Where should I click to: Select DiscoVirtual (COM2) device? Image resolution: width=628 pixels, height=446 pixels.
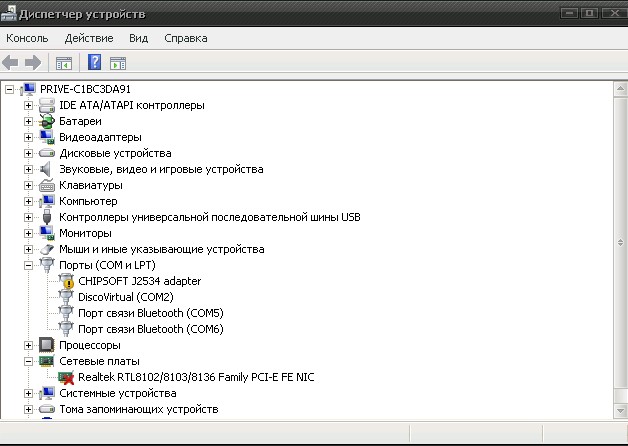[125, 297]
